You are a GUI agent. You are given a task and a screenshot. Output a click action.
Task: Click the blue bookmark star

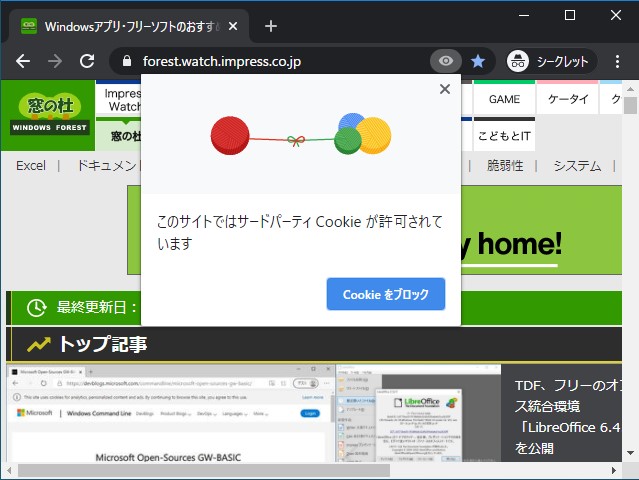(x=478, y=61)
